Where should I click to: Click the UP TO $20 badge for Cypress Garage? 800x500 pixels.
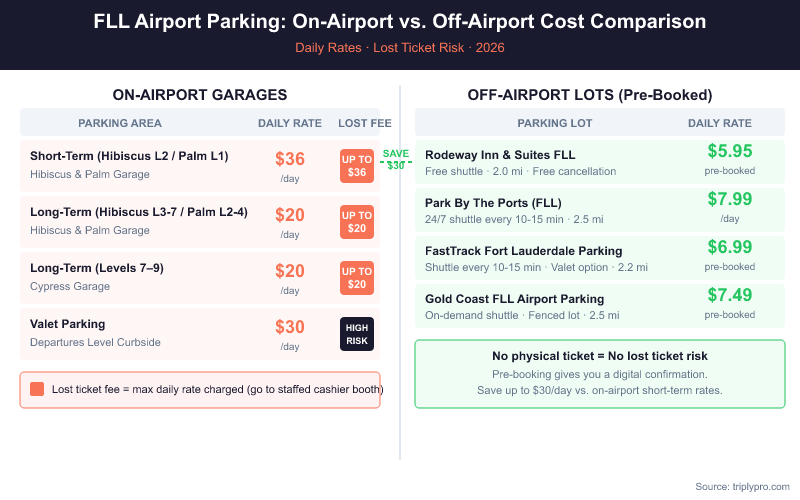(x=357, y=278)
